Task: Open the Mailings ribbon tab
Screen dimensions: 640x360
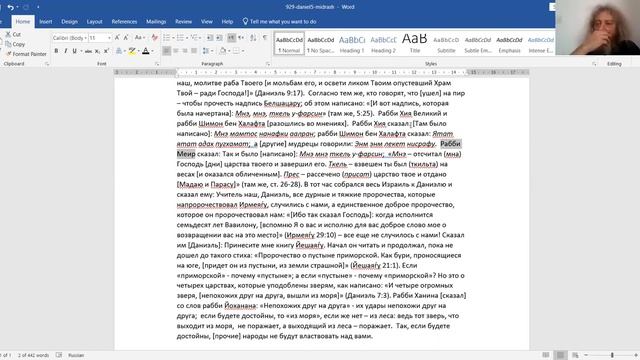Action: click(156, 21)
